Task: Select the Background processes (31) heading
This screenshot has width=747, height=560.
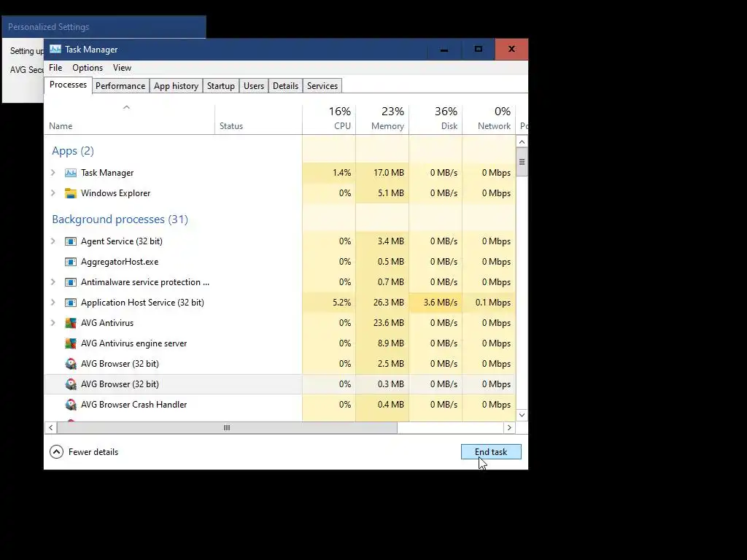Action: point(120,219)
